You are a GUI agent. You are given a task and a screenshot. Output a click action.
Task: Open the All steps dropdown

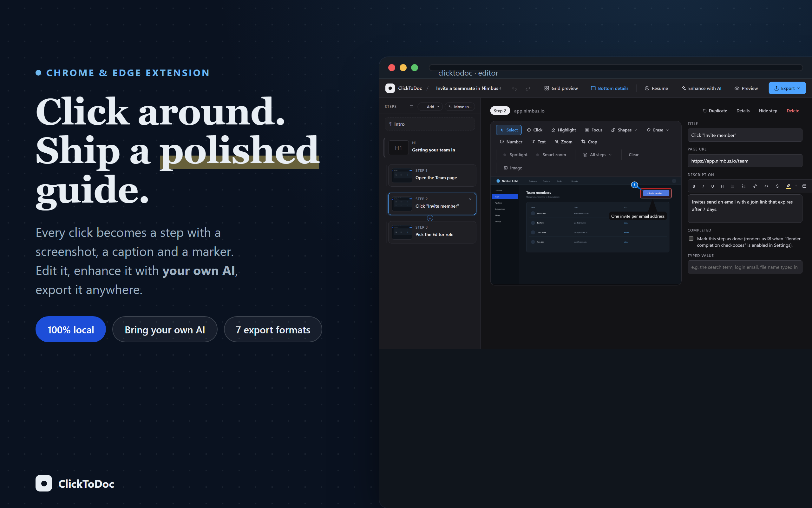coord(597,155)
